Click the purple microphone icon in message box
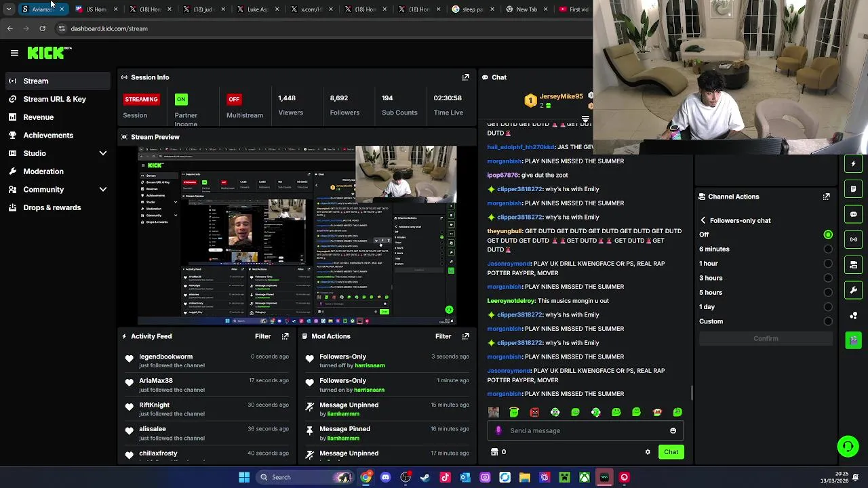 point(498,430)
